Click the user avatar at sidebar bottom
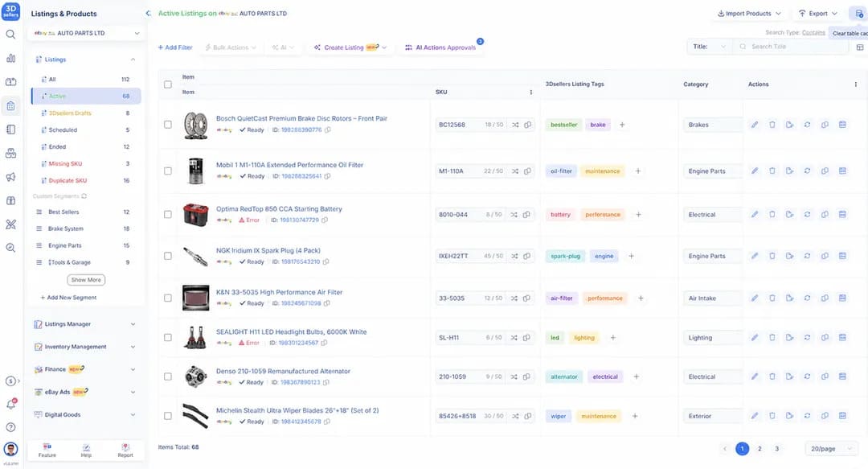The image size is (868, 469). point(10,449)
